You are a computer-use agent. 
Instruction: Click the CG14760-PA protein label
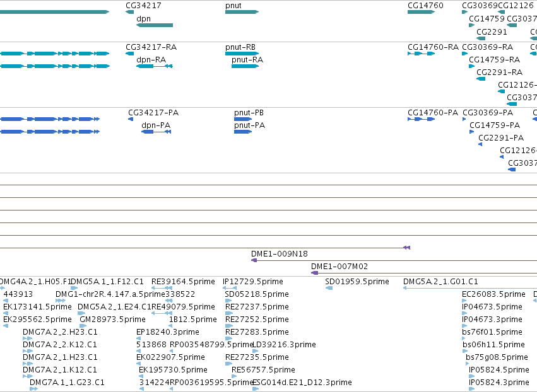433,113
